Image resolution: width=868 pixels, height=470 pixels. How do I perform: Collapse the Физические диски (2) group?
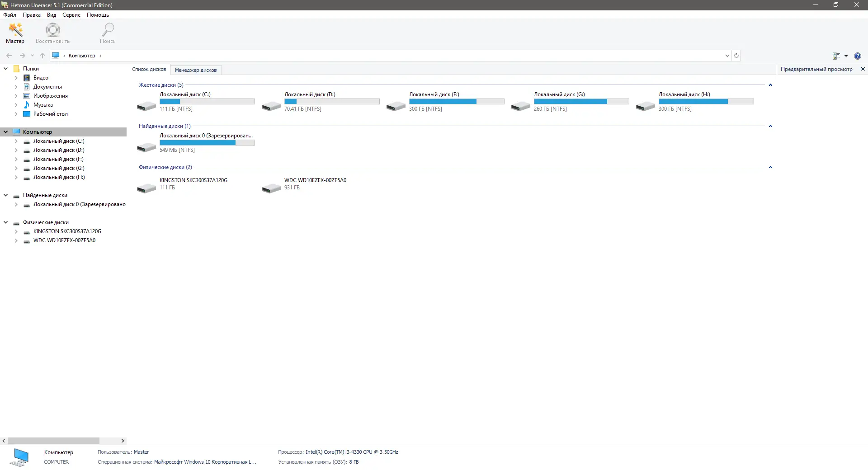[770, 167]
